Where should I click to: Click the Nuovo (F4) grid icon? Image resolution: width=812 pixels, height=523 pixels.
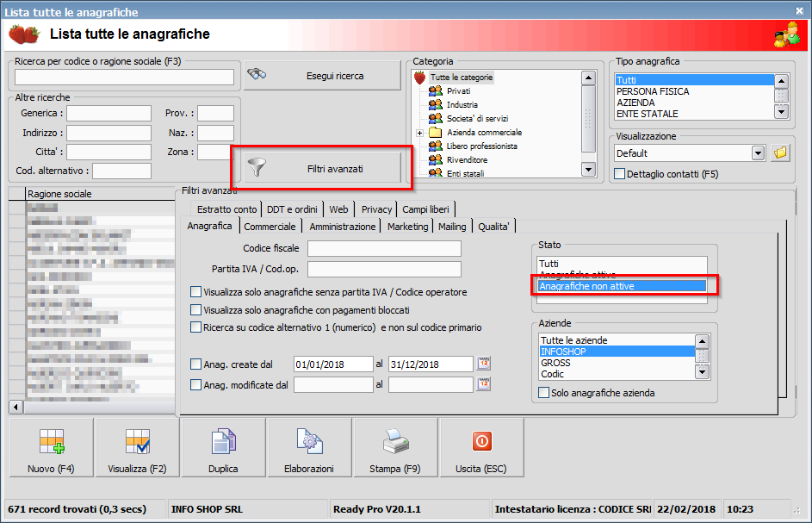(52, 442)
